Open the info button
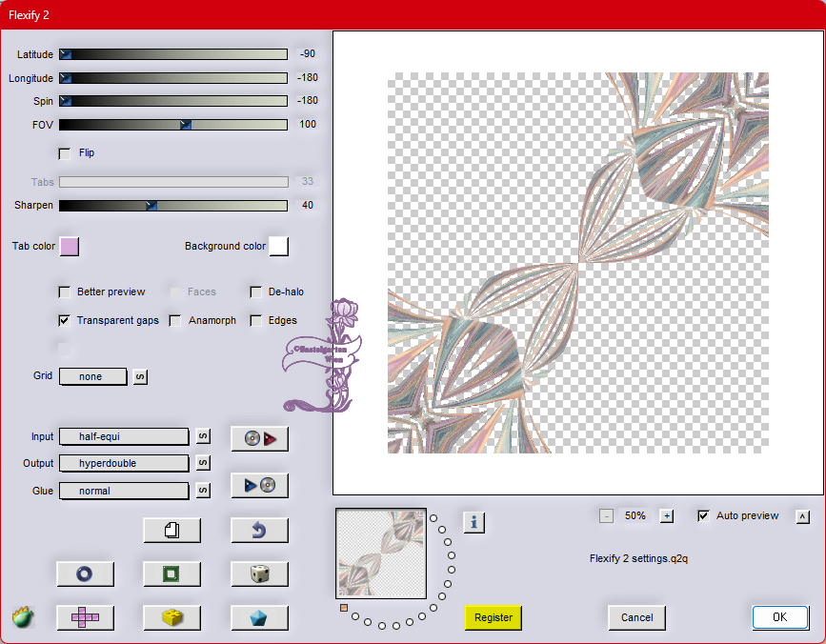This screenshot has height=644, width=826. click(474, 522)
